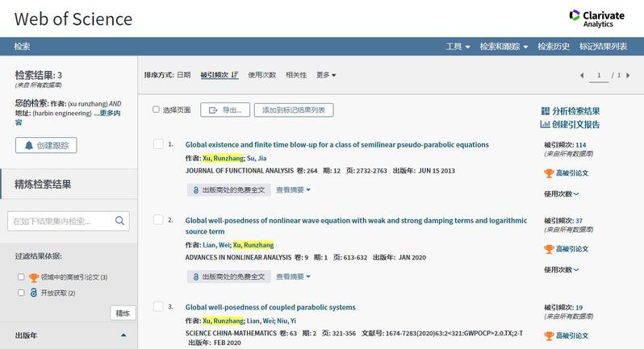Click the search magnifier icon in refine box

point(119,221)
